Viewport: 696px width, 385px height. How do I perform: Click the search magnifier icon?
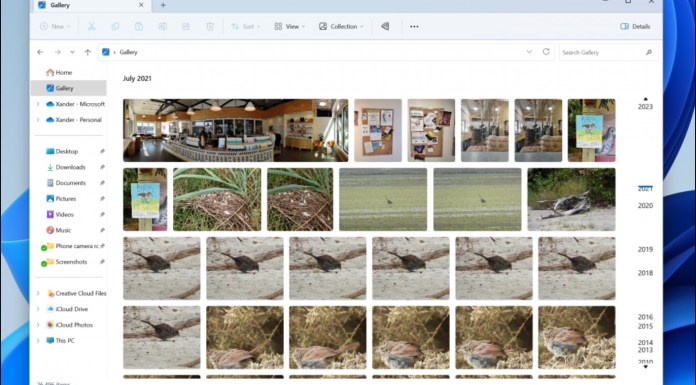pos(649,52)
